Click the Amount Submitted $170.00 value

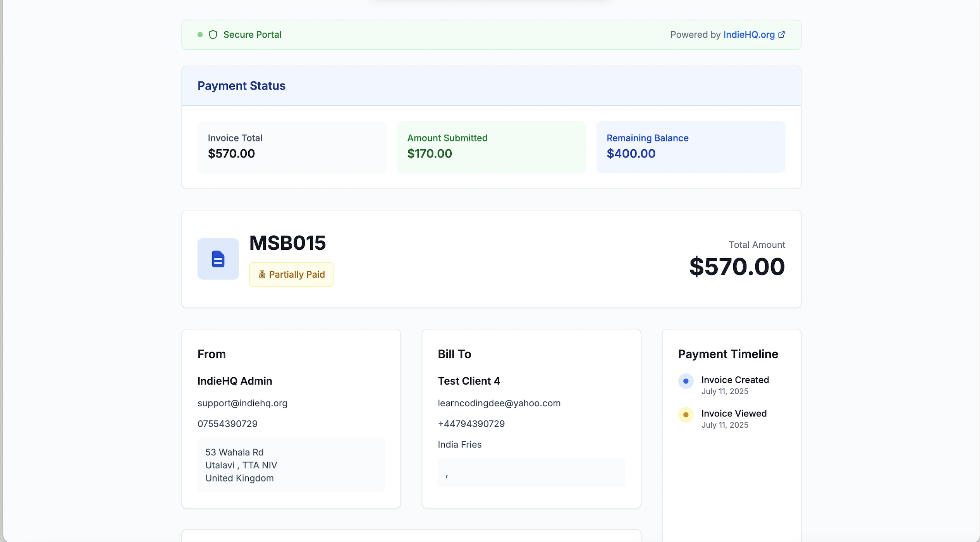coord(430,154)
